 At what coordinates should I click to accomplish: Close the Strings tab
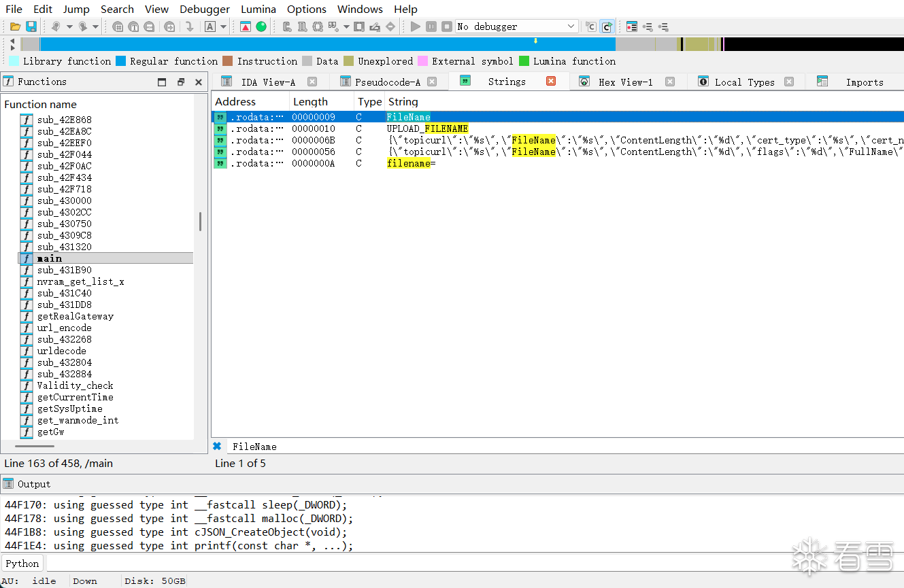551,82
